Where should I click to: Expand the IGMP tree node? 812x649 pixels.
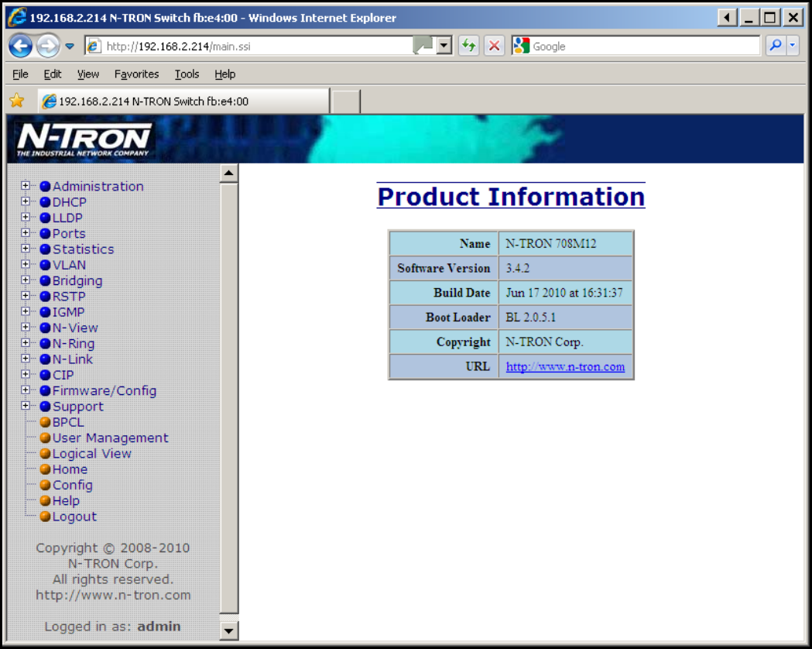25,311
